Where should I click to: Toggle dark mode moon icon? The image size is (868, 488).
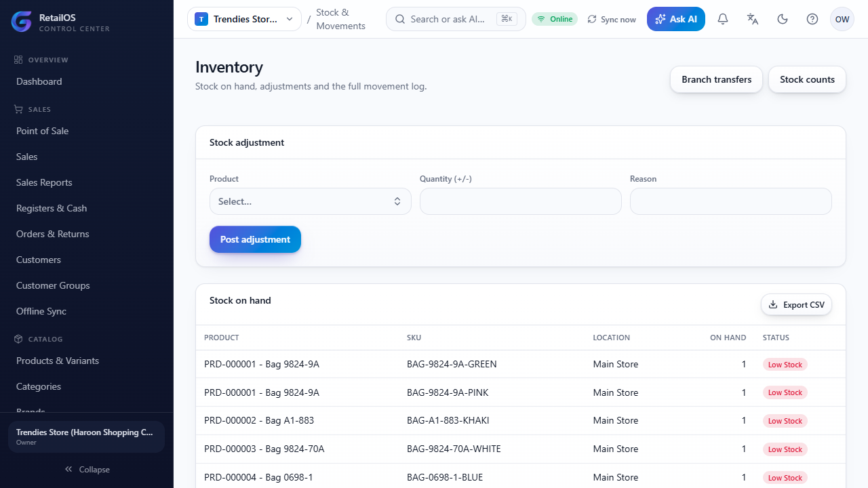pyautogui.click(x=783, y=19)
